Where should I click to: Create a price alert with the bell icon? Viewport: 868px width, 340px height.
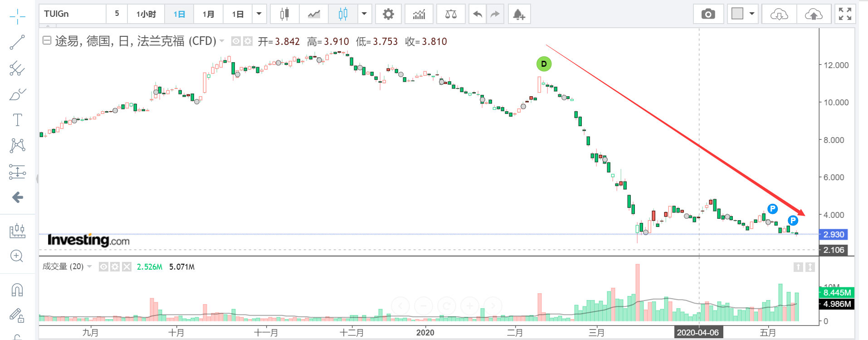[519, 14]
